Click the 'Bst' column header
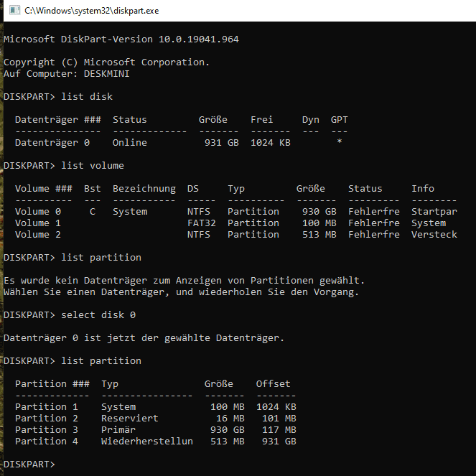The image size is (476, 476). point(93,189)
